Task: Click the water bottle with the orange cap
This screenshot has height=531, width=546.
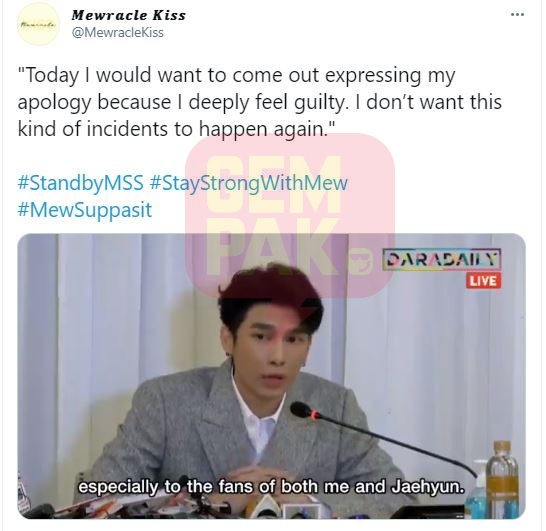Action: tap(502, 478)
